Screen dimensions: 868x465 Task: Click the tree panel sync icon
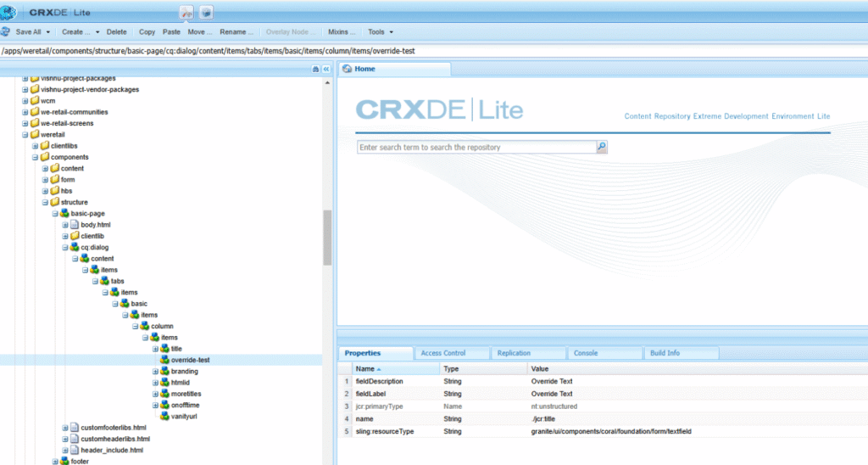(x=315, y=70)
